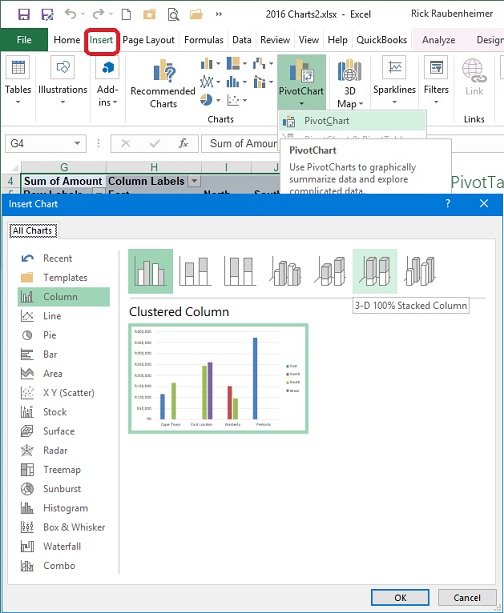Select the Stacked Column chart subtype
This screenshot has width=504, height=613.
195,271
